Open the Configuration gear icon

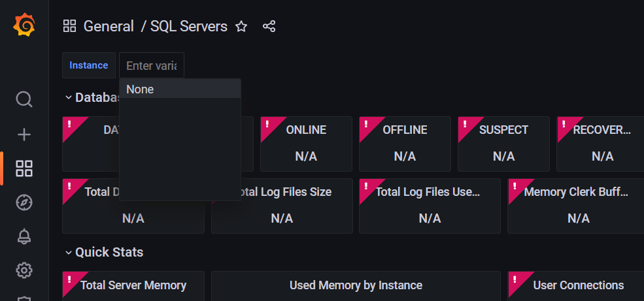(24, 270)
